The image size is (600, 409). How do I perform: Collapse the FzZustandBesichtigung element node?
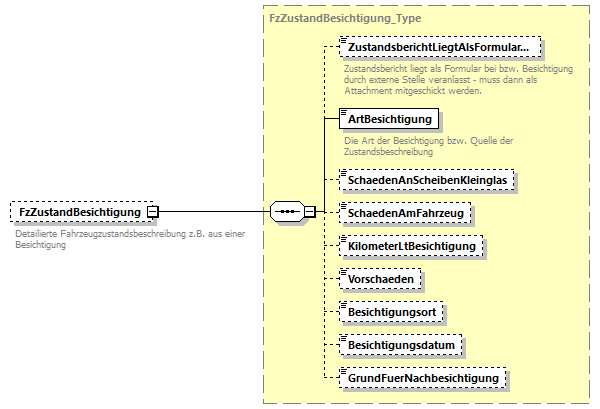pos(152,212)
